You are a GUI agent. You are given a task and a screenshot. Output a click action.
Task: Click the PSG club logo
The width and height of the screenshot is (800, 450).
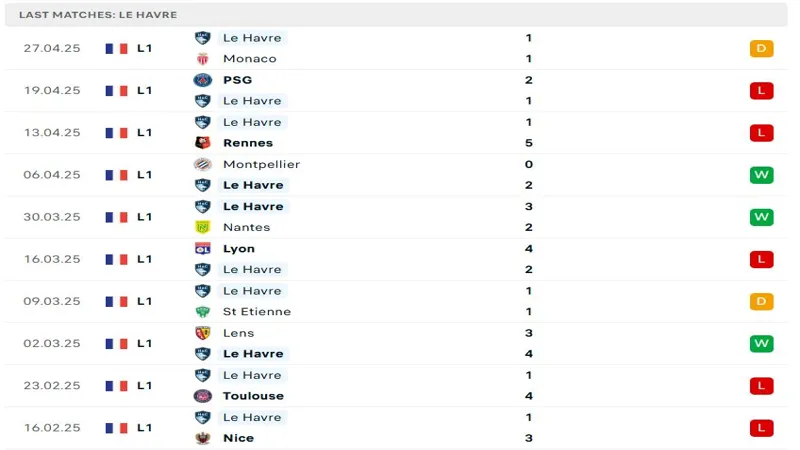coord(203,80)
